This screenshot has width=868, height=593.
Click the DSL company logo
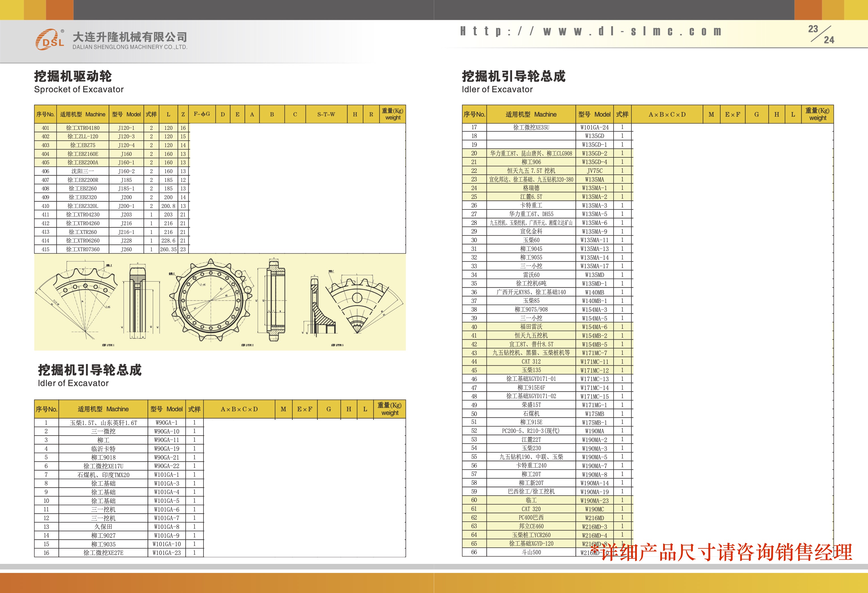click(50, 39)
